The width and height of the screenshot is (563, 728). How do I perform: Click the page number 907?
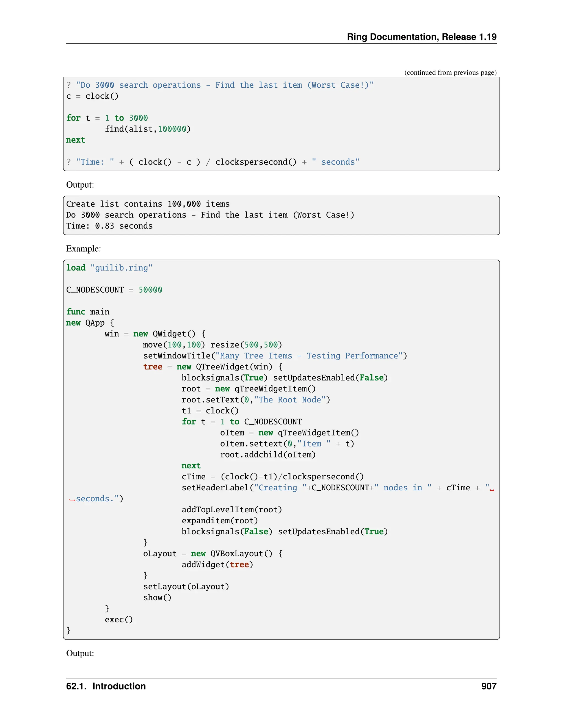[489, 686]
